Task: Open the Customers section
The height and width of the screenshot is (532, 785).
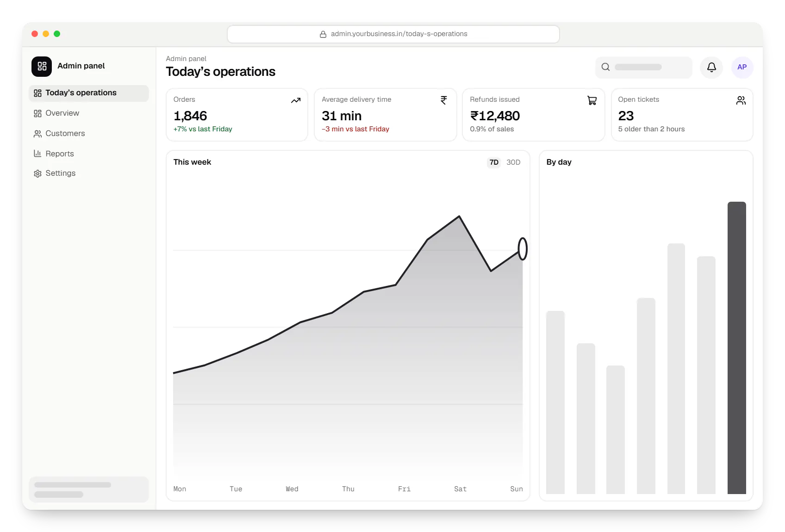Action: 89,134
